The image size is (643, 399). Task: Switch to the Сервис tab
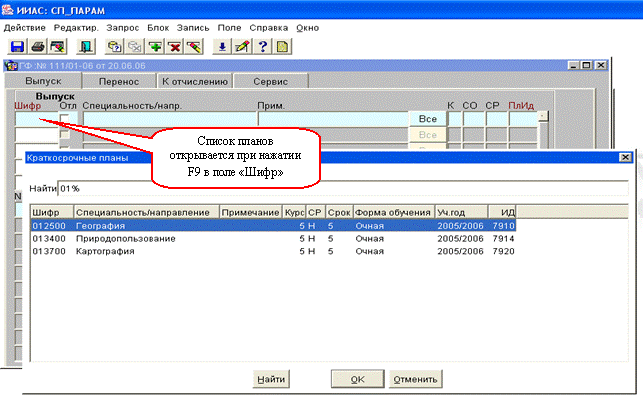[x=271, y=82]
